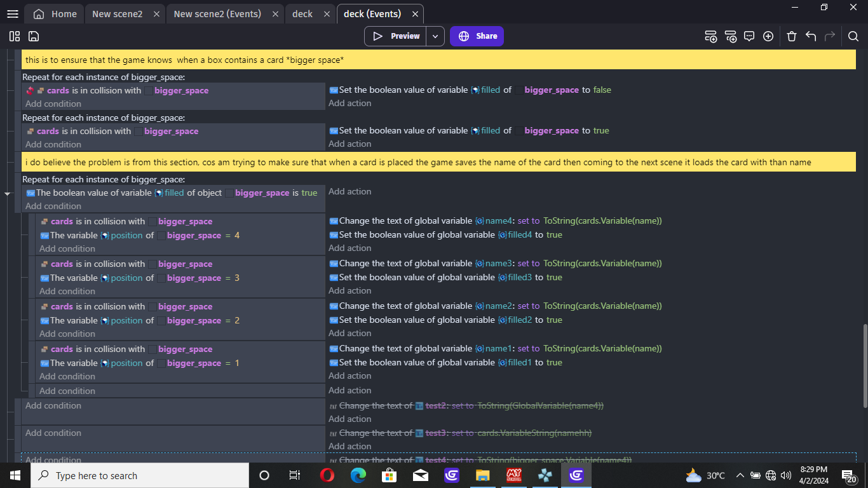Switch to the Home tab

pyautogui.click(x=55, y=14)
